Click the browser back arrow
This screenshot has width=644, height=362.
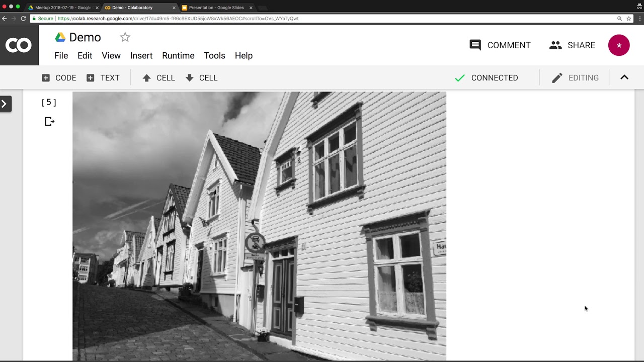5,19
